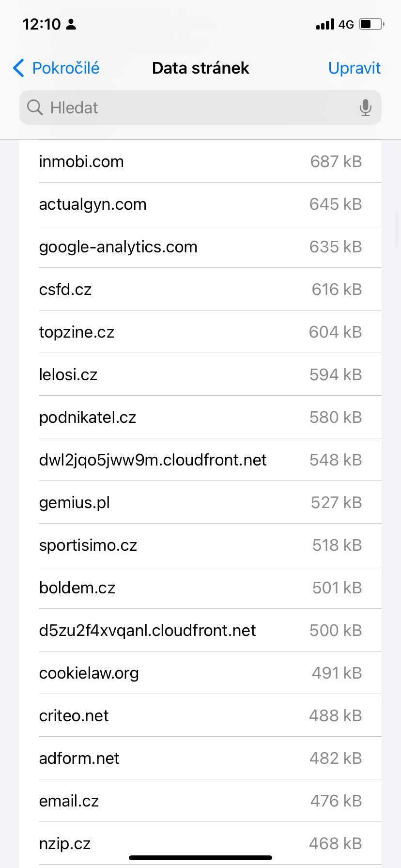Image resolution: width=401 pixels, height=868 pixels.
Task: Tap sportisimo.cz in the list
Action: pos(200,545)
